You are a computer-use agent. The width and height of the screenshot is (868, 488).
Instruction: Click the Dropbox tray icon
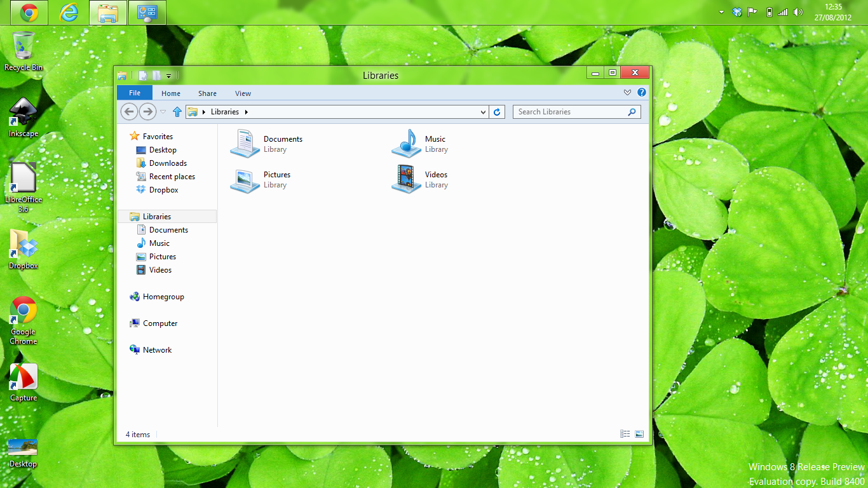pos(737,12)
